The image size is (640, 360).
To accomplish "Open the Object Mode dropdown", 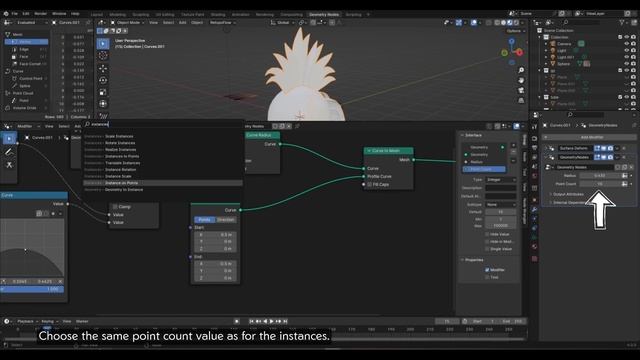I will point(128,23).
